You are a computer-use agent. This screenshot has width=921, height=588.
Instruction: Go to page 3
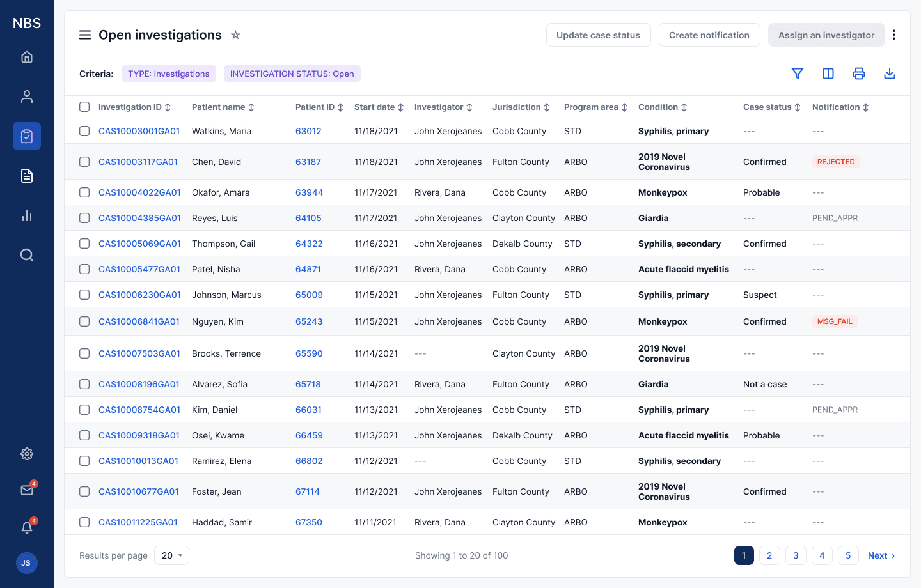(796, 555)
